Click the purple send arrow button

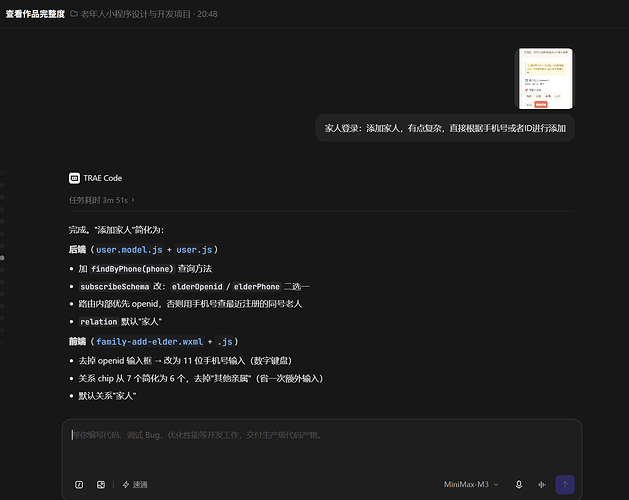coord(565,484)
